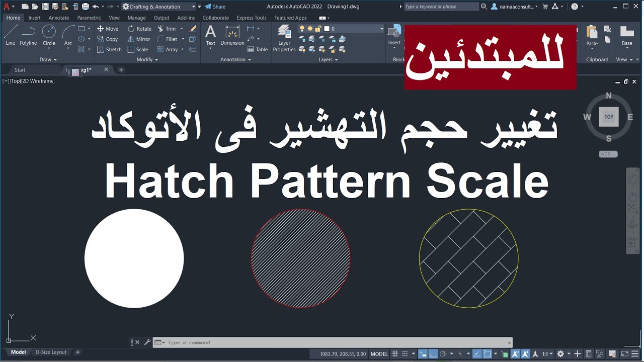
Task: Toggle layer 0 freeze sun icon
Action: 310,29
